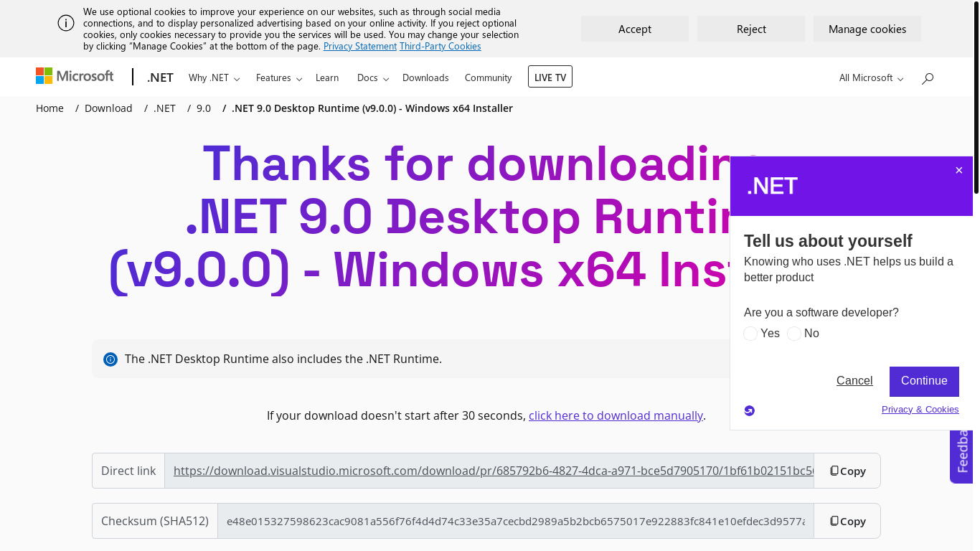Close the .NET survey popup
The width and height of the screenshot is (980, 551).
coord(958,170)
